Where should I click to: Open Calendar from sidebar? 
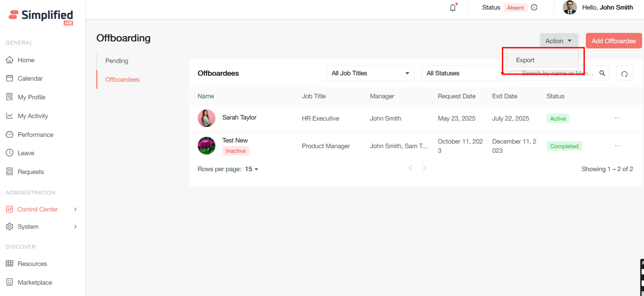click(30, 79)
